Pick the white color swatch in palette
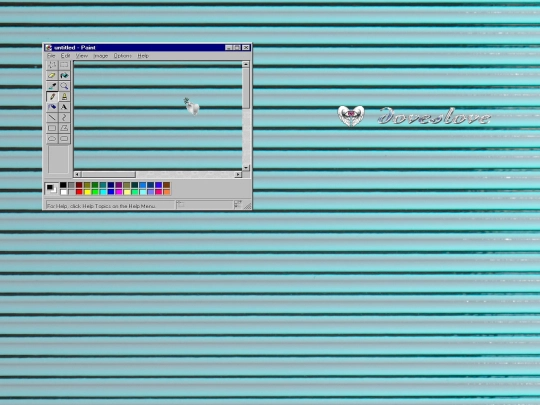 click(63, 192)
